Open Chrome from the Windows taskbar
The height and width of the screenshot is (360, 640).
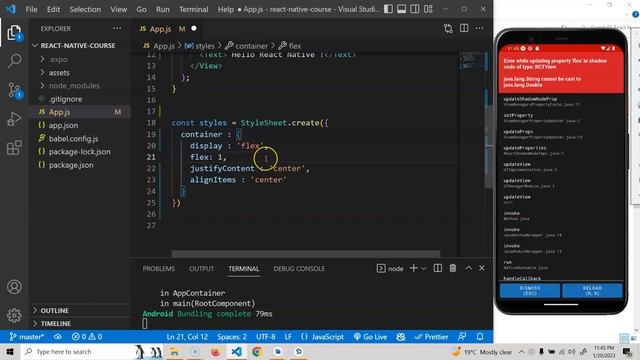[257, 351]
